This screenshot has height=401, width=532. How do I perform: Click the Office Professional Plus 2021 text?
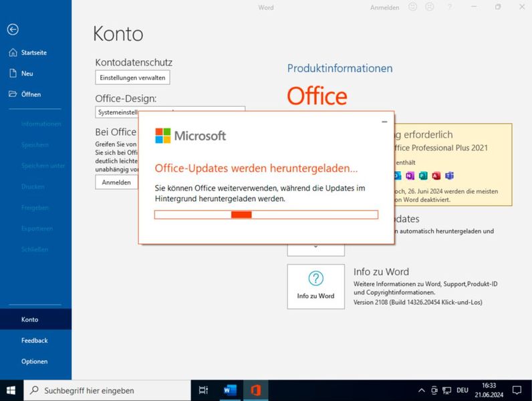point(441,148)
